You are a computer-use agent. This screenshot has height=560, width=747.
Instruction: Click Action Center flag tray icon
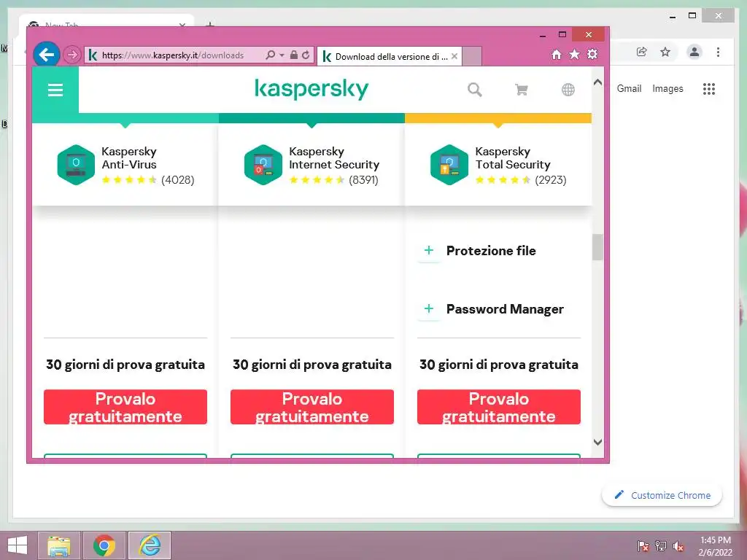pos(643,546)
